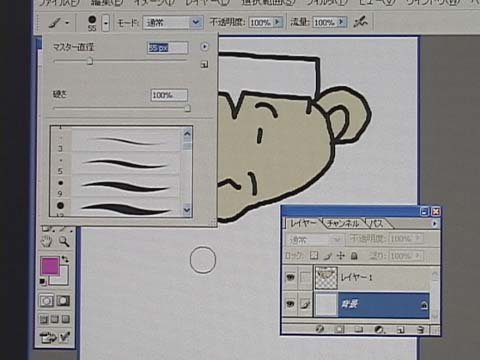The image size is (480, 360).
Task: Open brush picker flyout menu arrow
Action: point(204,46)
